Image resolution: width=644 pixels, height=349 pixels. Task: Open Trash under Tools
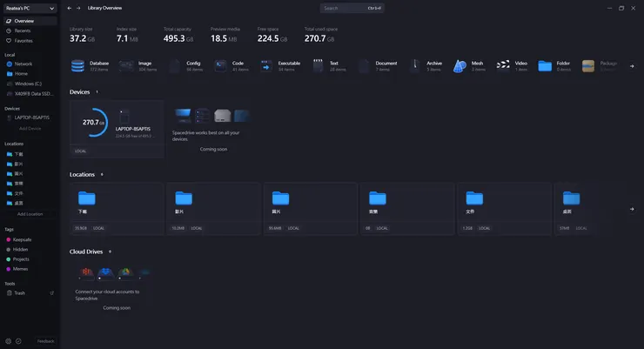point(30,293)
